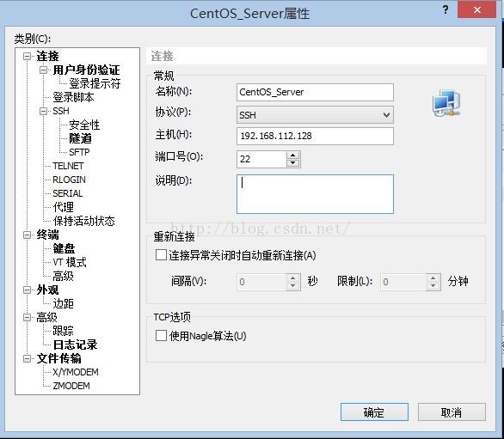This screenshot has height=439, width=504.
Task: Click the 确定 button
Action: (x=374, y=412)
